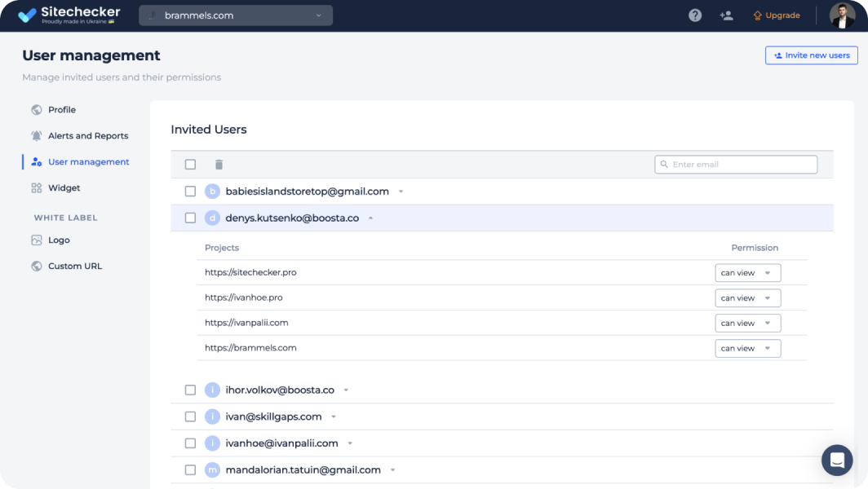Viewport: 868px width, 489px height.
Task: Click the Alerts bell icon
Action: tap(37, 135)
